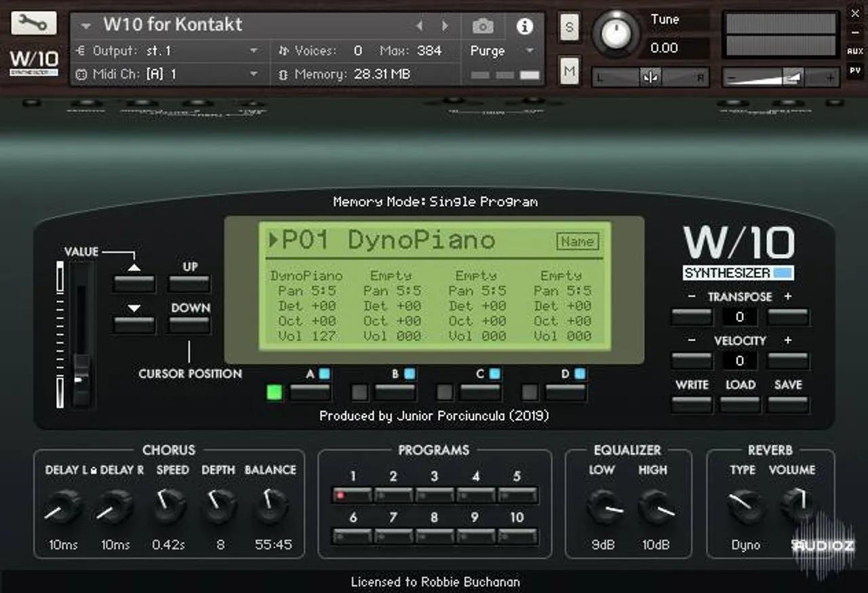Screen dimensions: 868x593
Task: Click the chorus Depth knob
Action: [x=220, y=506]
